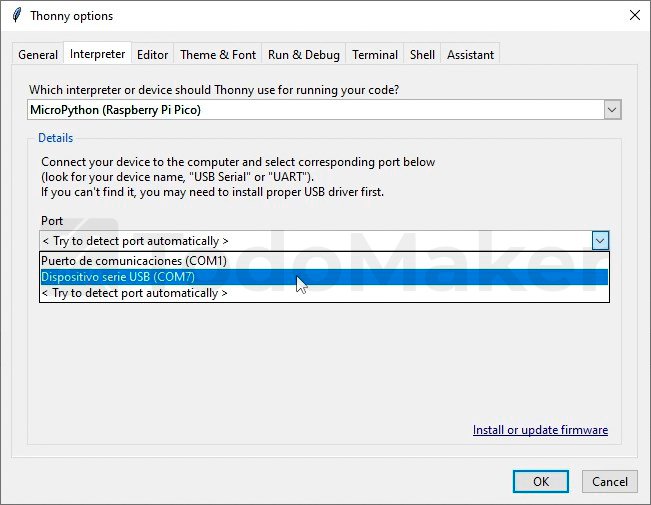Viewport: 651px width, 505px height.
Task: Go to the Run & Debug tab
Action: click(x=304, y=55)
